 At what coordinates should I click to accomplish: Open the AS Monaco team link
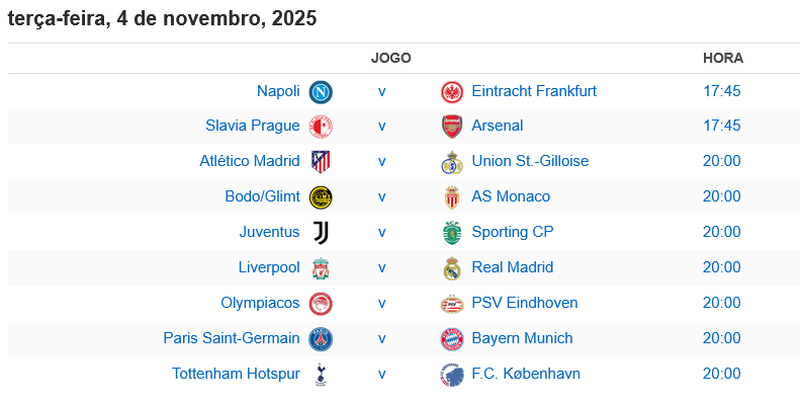(x=510, y=197)
